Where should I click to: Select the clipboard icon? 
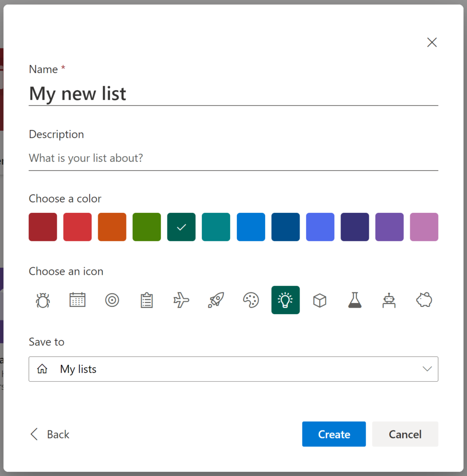[x=147, y=300]
